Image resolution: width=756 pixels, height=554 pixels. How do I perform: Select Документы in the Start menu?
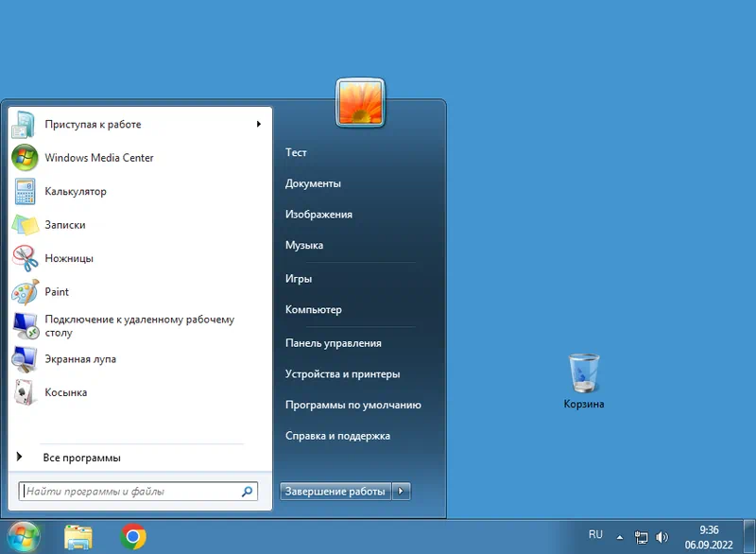(x=313, y=183)
